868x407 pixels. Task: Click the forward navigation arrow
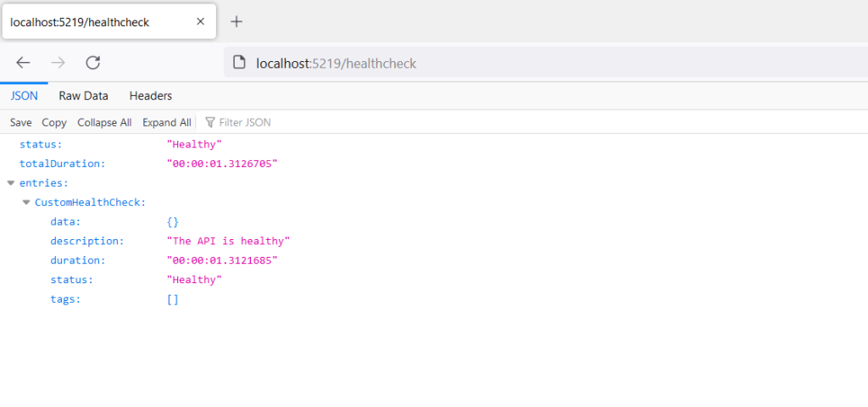coord(58,63)
